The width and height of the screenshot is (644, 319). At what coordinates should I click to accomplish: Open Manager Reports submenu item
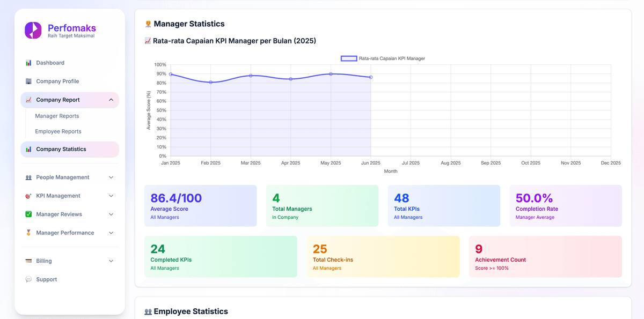click(57, 116)
